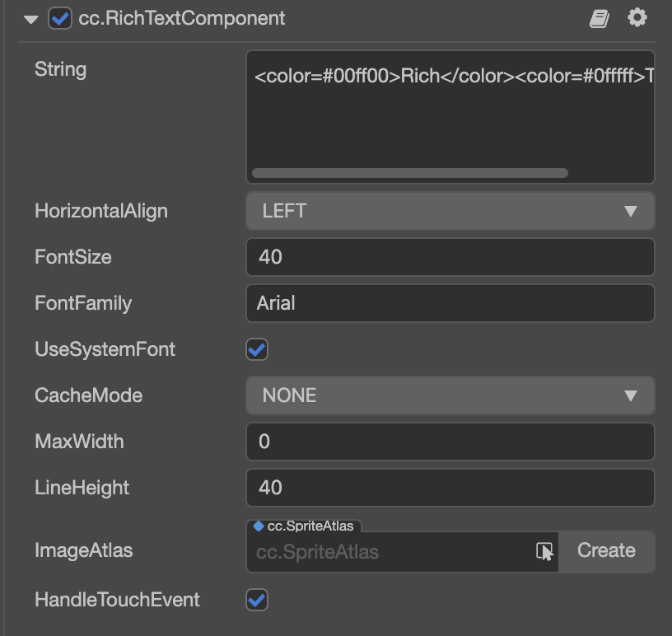Click the String field horizontal scrollbar

click(x=409, y=173)
